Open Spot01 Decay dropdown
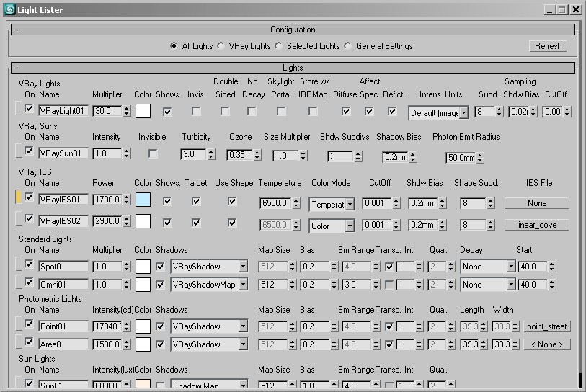This screenshot has height=392, width=586. (x=488, y=267)
